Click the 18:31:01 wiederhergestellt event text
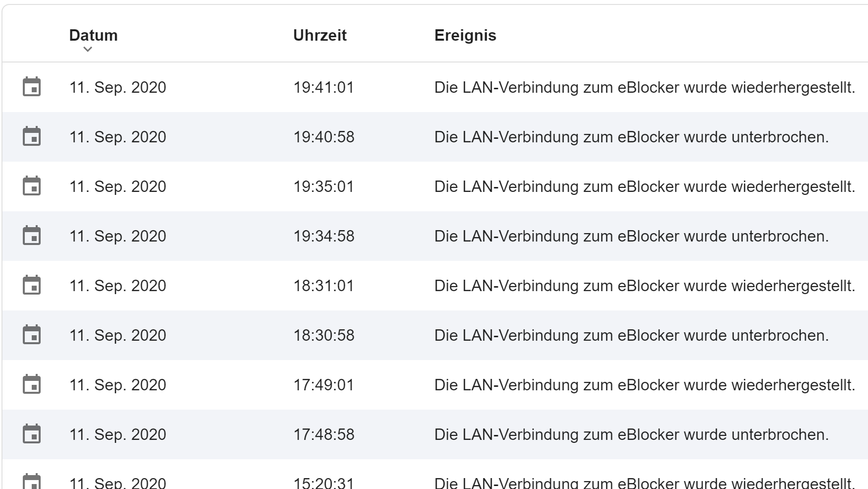The image size is (868, 489). 645,286
